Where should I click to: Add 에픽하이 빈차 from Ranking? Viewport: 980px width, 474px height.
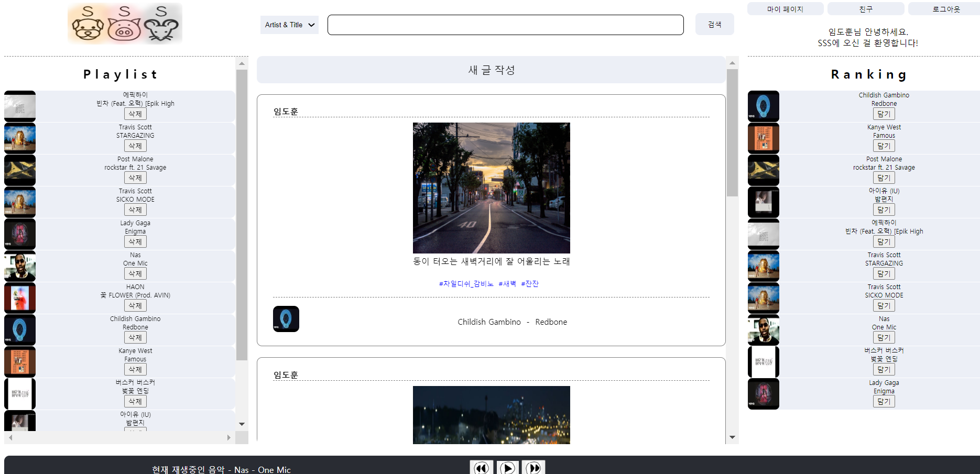884,241
